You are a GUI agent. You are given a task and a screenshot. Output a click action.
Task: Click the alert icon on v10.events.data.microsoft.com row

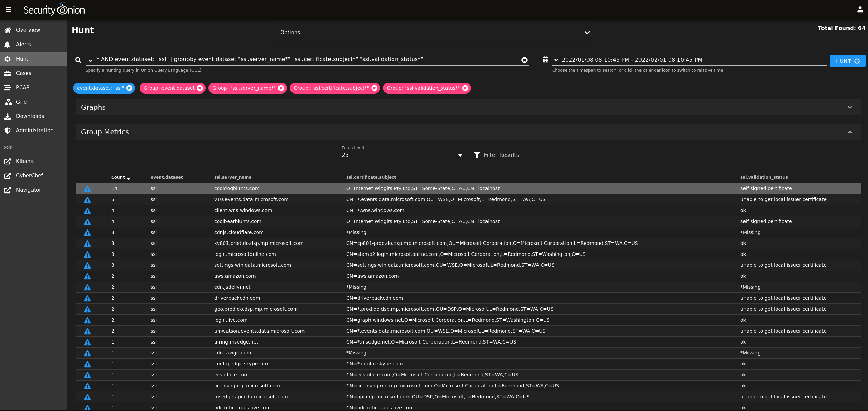pyautogui.click(x=87, y=200)
